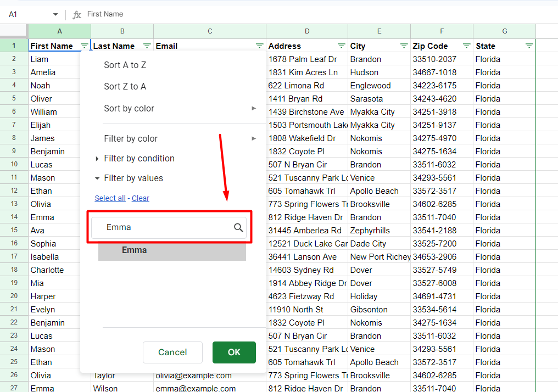This screenshot has width=558, height=392.
Task: Expand the Sort by color submenu arrow
Action: [x=254, y=108]
